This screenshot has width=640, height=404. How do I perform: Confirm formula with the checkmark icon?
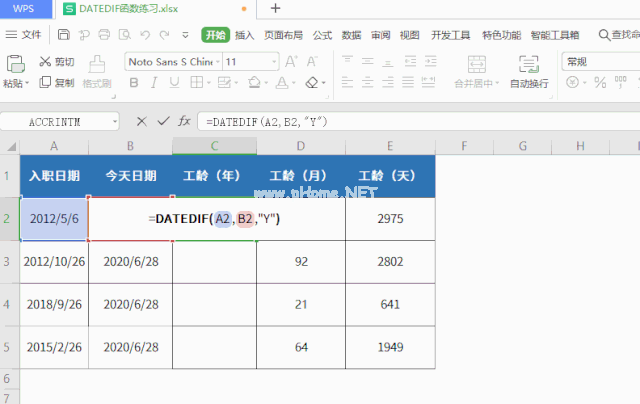coord(162,121)
